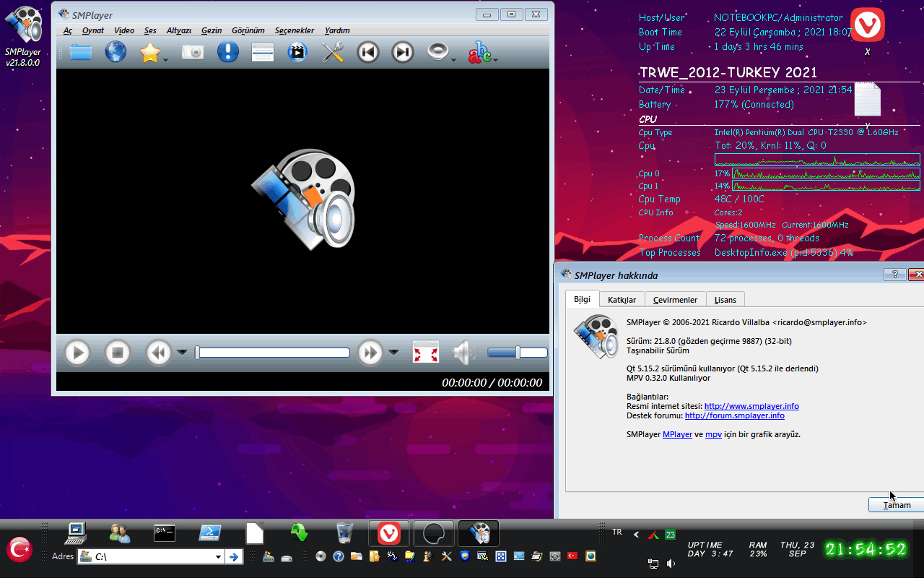Expand the audio track dropdown arrow
The image size is (924, 578).
454,60
